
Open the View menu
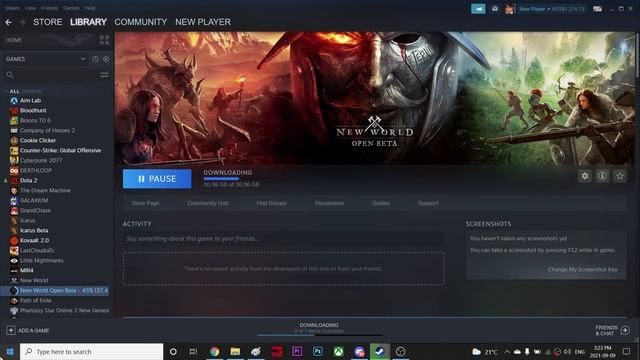pos(30,8)
